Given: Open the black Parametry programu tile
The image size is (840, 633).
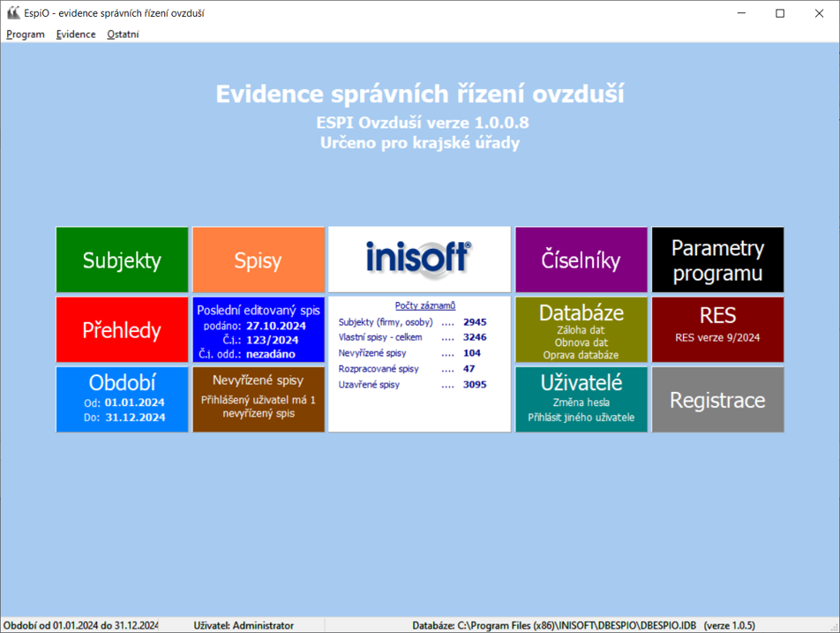Looking at the screenshot, I should 718,260.
